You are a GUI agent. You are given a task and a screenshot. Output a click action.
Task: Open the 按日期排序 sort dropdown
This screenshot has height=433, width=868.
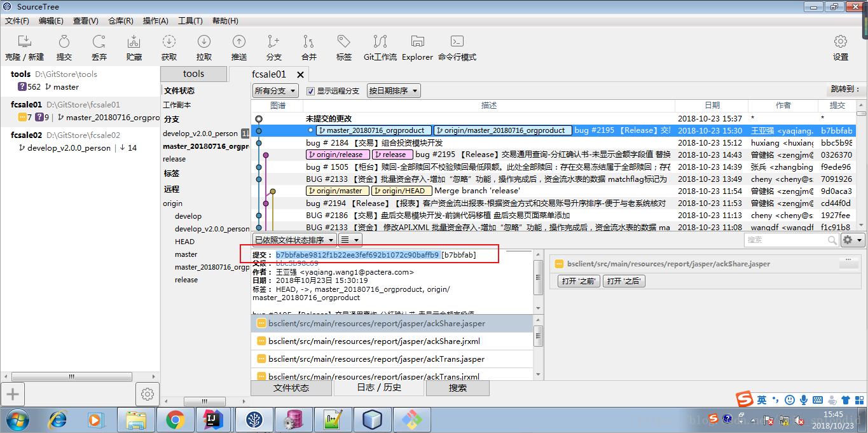(394, 91)
